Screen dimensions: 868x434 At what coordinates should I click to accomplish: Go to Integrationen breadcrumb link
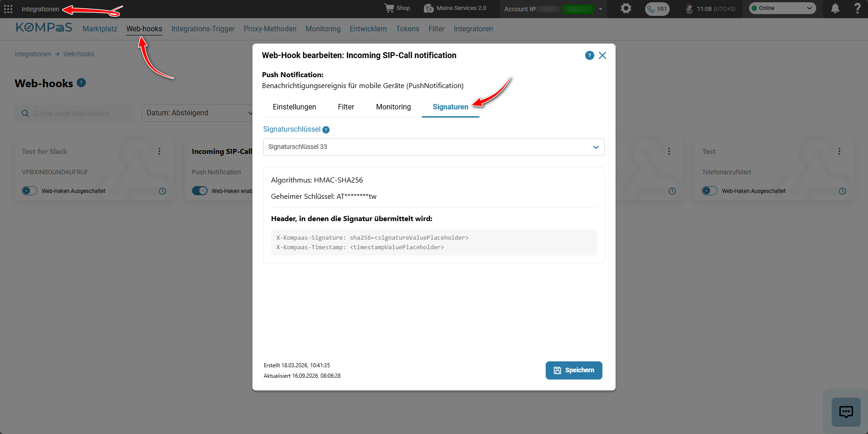[33, 54]
